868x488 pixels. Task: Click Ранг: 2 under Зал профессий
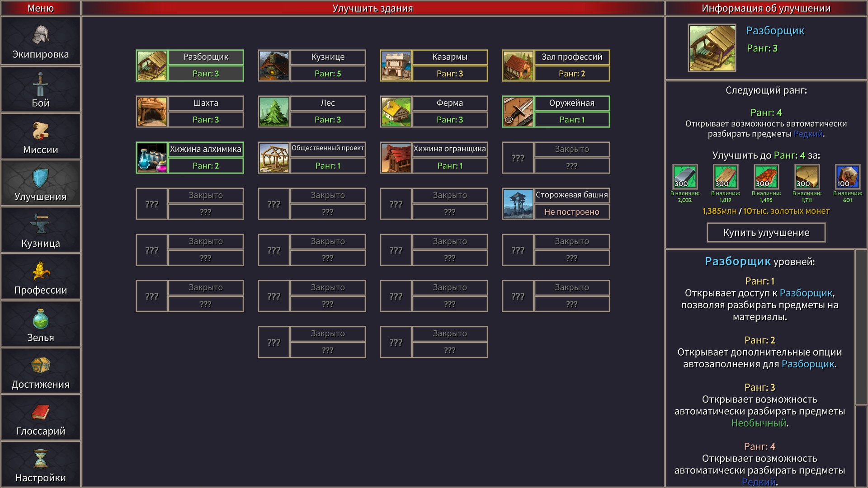572,74
